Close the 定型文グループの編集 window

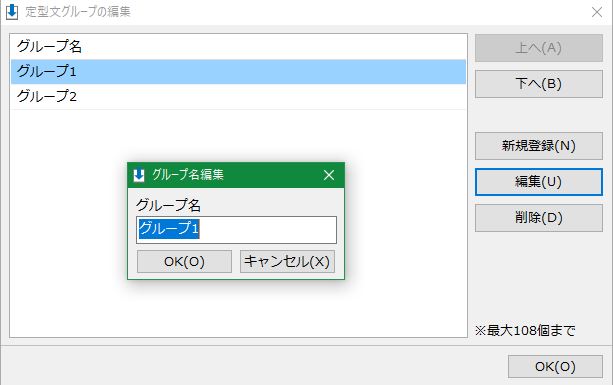click(597, 12)
